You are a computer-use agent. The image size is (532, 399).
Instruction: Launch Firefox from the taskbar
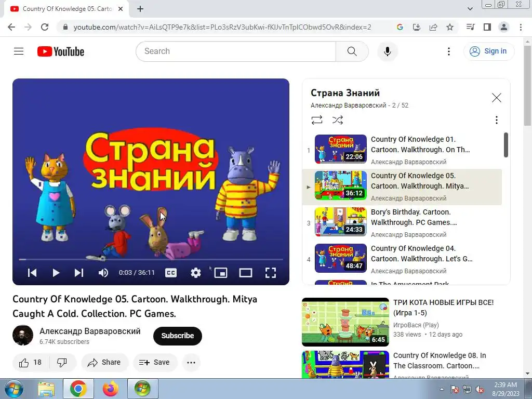(110, 389)
